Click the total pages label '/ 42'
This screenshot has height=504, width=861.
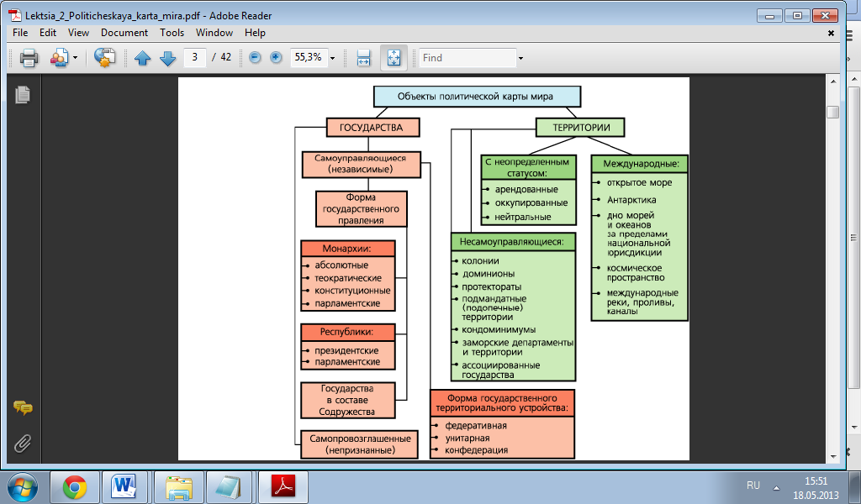point(222,57)
